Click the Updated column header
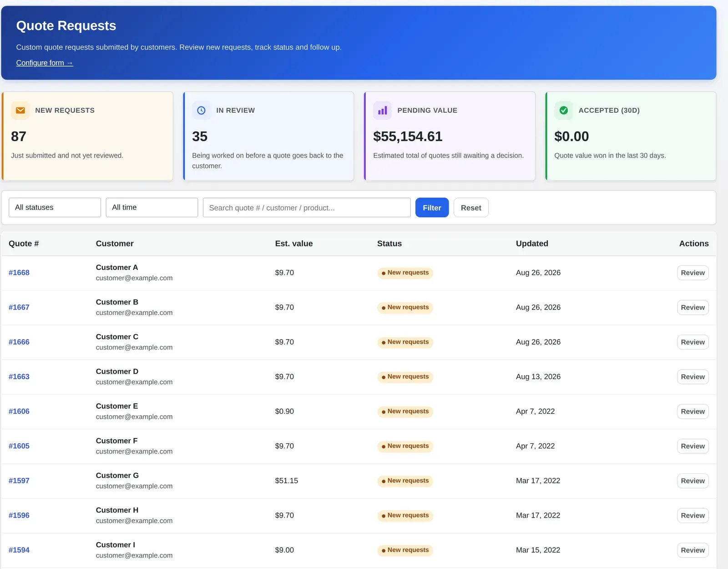 (x=532, y=244)
